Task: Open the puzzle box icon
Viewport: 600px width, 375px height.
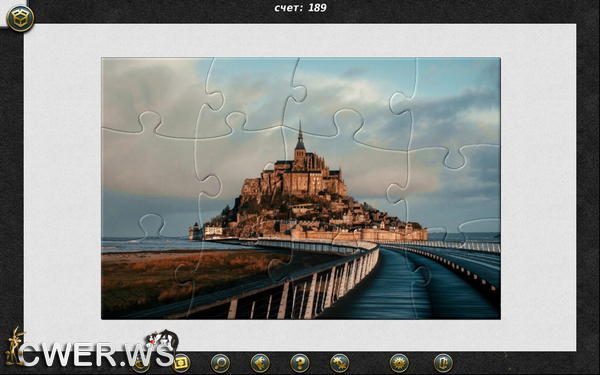Action: pyautogui.click(x=20, y=18)
